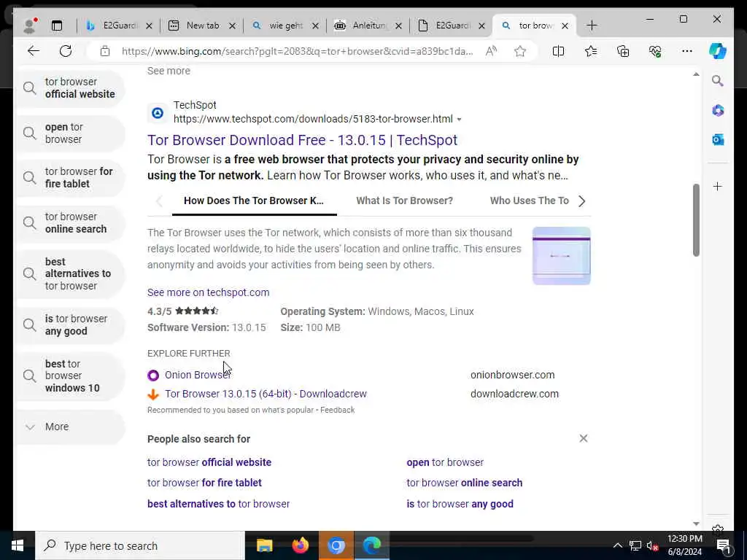Select 'open tor browser' sidebar suggestion
The height and width of the screenshot is (560, 747).
coord(71,133)
